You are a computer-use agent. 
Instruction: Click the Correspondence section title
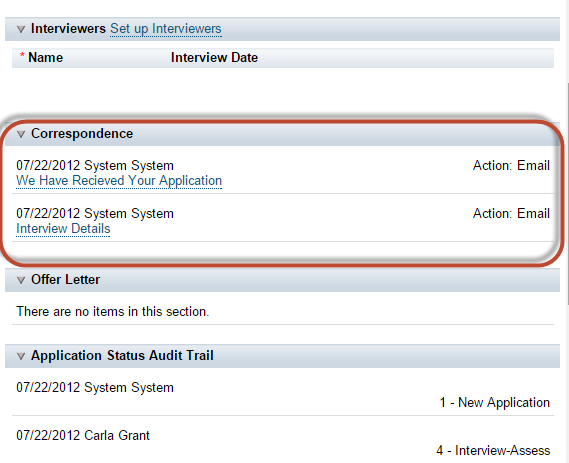click(x=82, y=134)
